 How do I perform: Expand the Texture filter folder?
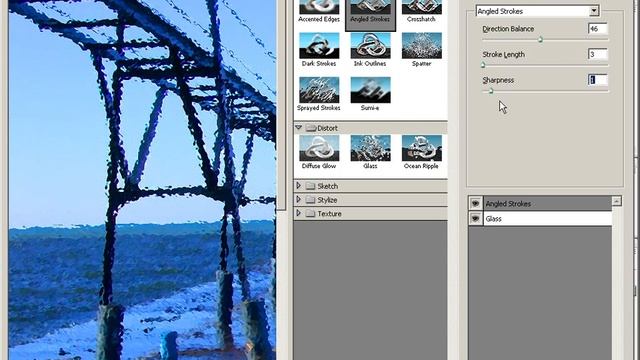pos(298,213)
